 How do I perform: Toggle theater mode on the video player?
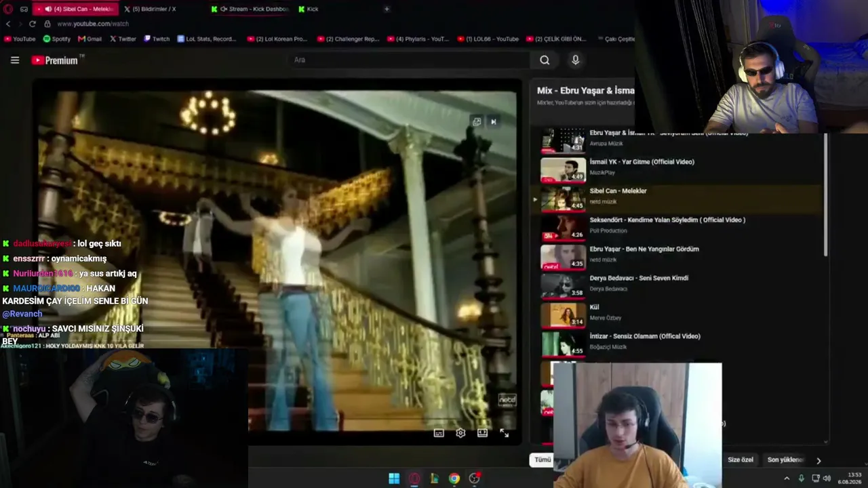coord(482,433)
